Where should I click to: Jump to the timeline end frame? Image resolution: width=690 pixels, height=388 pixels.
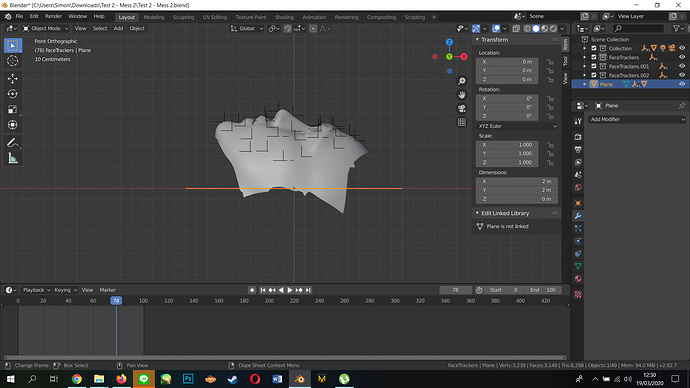point(308,290)
